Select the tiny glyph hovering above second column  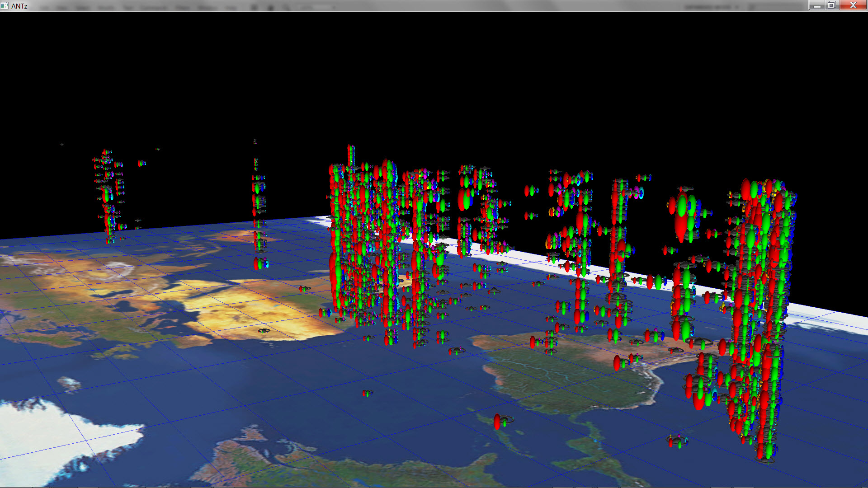pos(255,142)
